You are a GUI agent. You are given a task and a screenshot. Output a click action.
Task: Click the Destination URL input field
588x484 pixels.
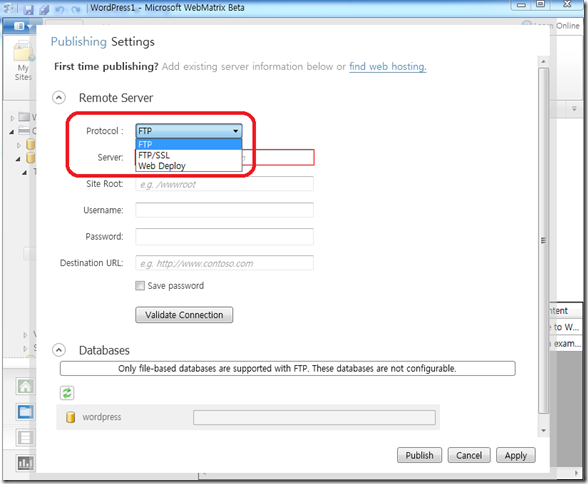[x=224, y=263]
